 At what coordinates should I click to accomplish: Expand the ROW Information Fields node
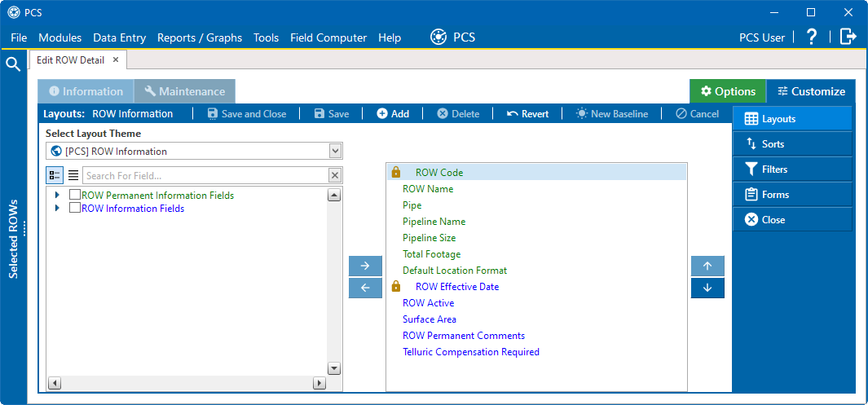coord(57,208)
